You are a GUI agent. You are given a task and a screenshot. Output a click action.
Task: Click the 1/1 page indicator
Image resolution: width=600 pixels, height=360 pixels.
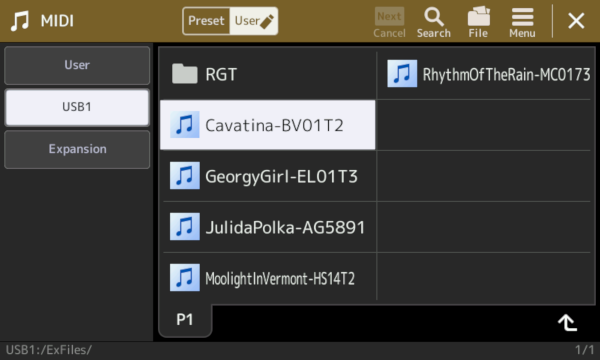[584, 350]
